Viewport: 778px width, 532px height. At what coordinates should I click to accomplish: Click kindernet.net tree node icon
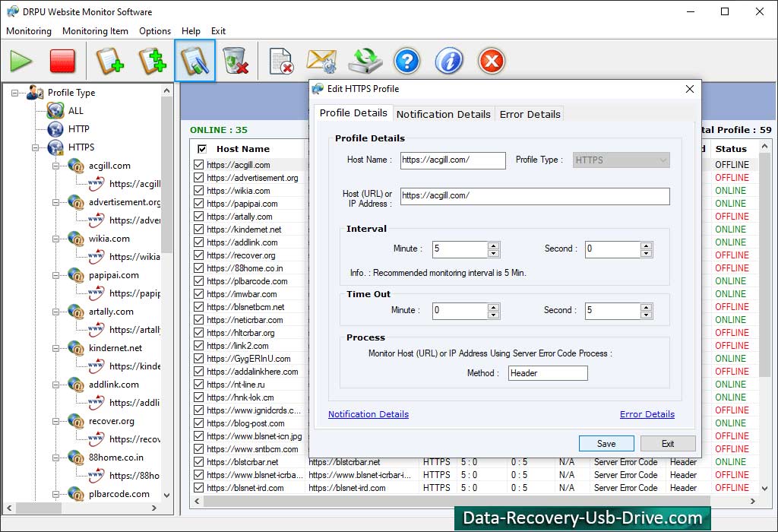[x=76, y=348]
